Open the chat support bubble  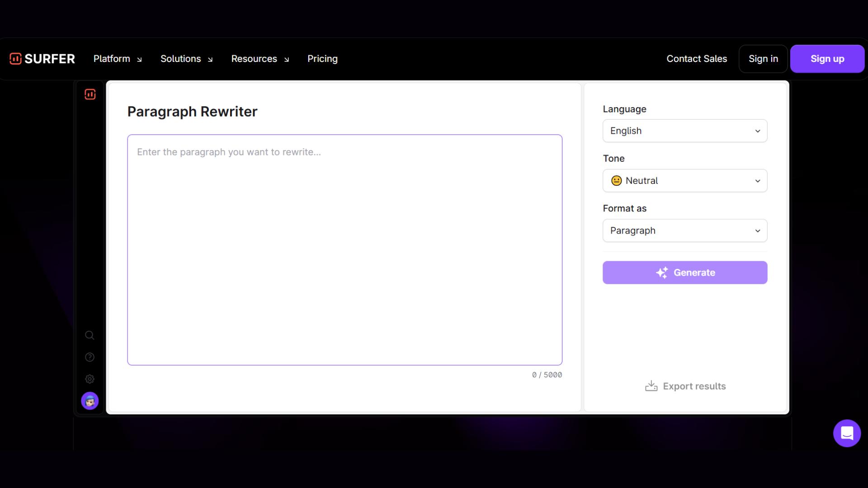pyautogui.click(x=847, y=433)
